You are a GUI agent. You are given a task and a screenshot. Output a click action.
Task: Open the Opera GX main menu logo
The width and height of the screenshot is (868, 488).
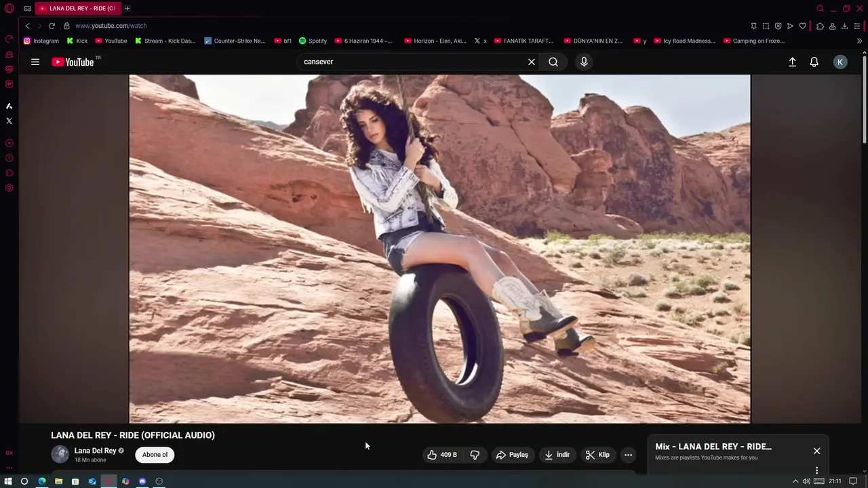pos(9,8)
